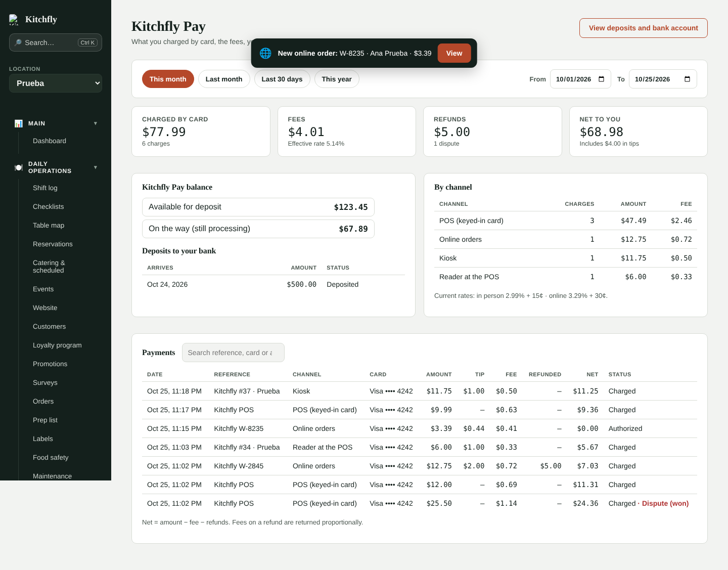The image size is (728, 570).
Task: Open Catering & scheduled page
Action: point(49,267)
